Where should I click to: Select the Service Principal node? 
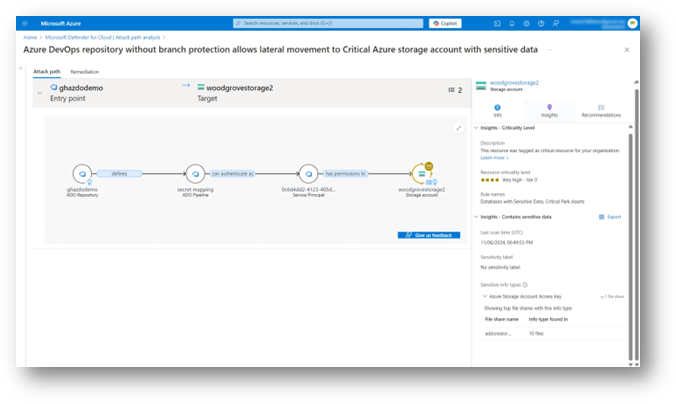308,174
